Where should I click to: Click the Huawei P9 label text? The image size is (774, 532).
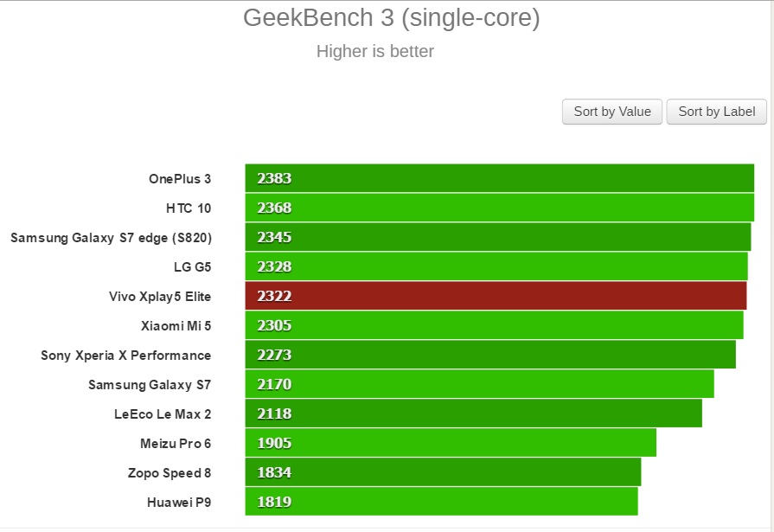(181, 503)
